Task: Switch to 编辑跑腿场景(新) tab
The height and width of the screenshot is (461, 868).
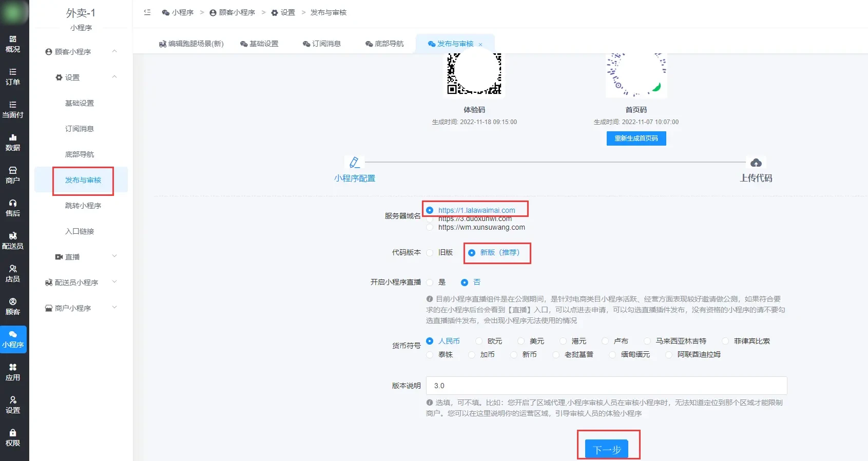Action: coord(191,44)
